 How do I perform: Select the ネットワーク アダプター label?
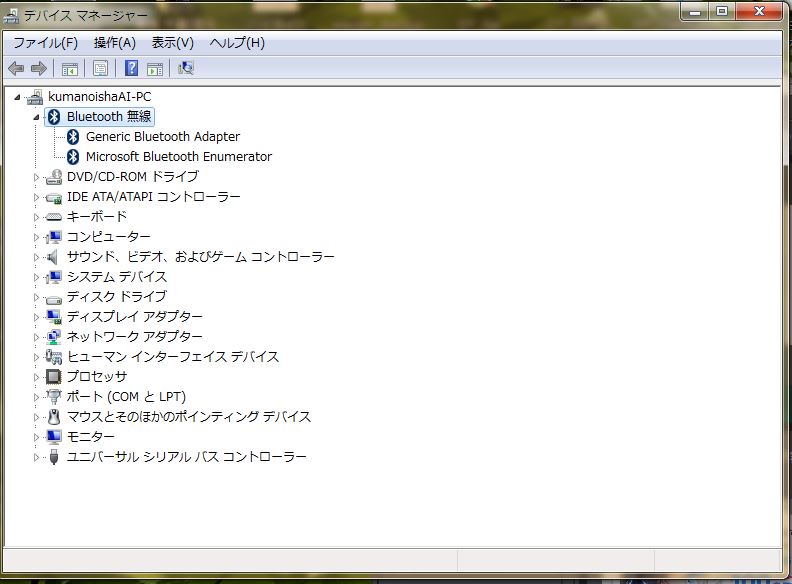click(134, 336)
